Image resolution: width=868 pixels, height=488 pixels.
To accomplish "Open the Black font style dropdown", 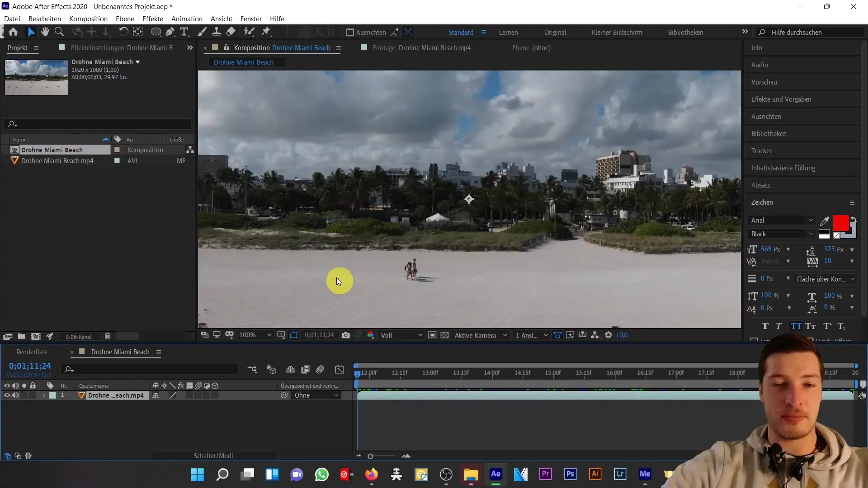I will 781,234.
